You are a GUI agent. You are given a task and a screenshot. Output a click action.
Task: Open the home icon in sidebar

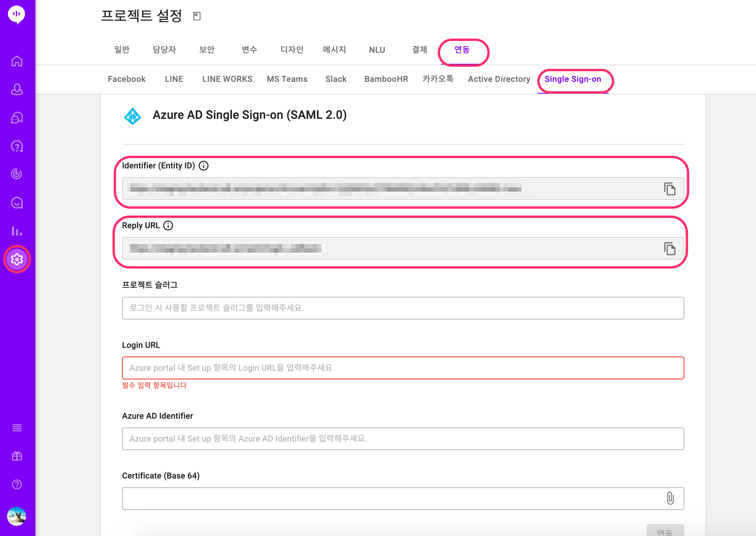[17, 61]
